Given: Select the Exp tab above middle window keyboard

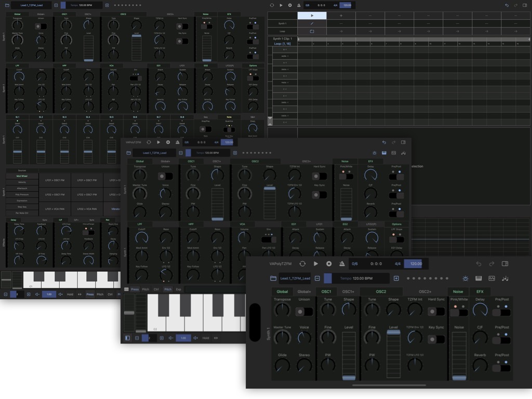Looking at the screenshot, I should [179, 289].
